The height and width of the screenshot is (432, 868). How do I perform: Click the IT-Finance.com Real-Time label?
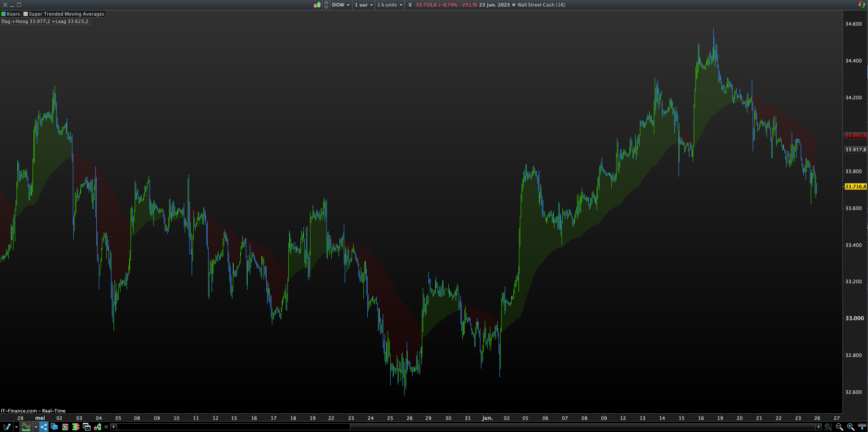point(33,411)
